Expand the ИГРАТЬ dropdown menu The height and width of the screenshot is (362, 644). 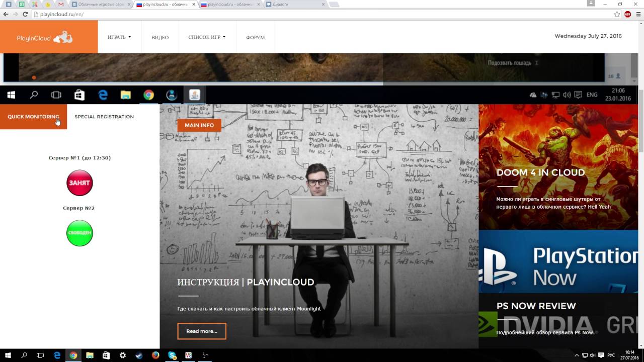[119, 37]
